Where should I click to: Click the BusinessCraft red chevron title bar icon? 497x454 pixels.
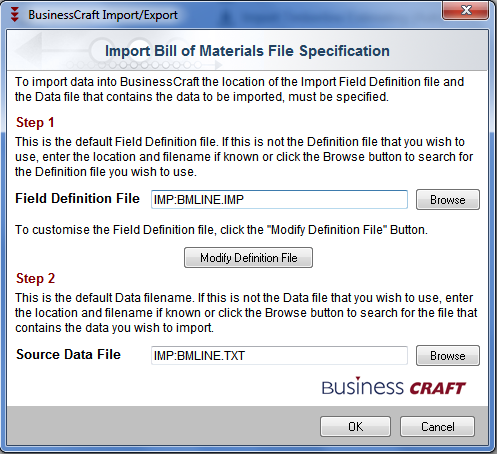tap(15, 15)
